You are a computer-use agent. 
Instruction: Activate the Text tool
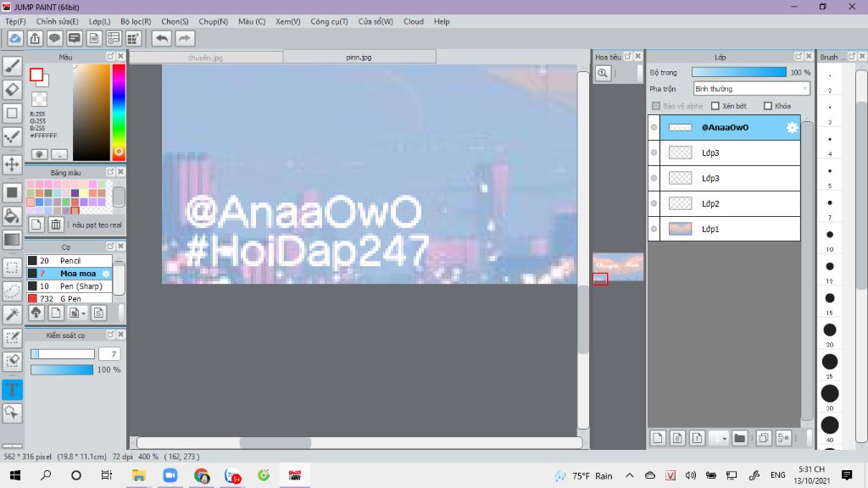12,390
